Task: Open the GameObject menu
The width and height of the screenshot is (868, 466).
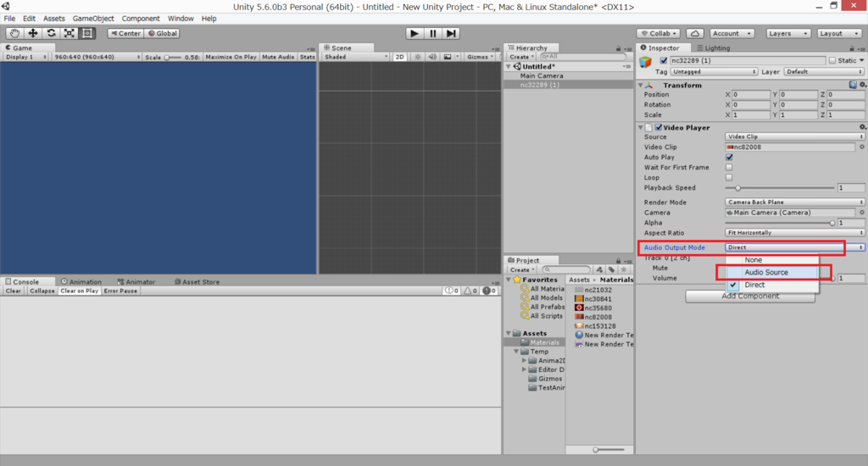Action: [93, 19]
